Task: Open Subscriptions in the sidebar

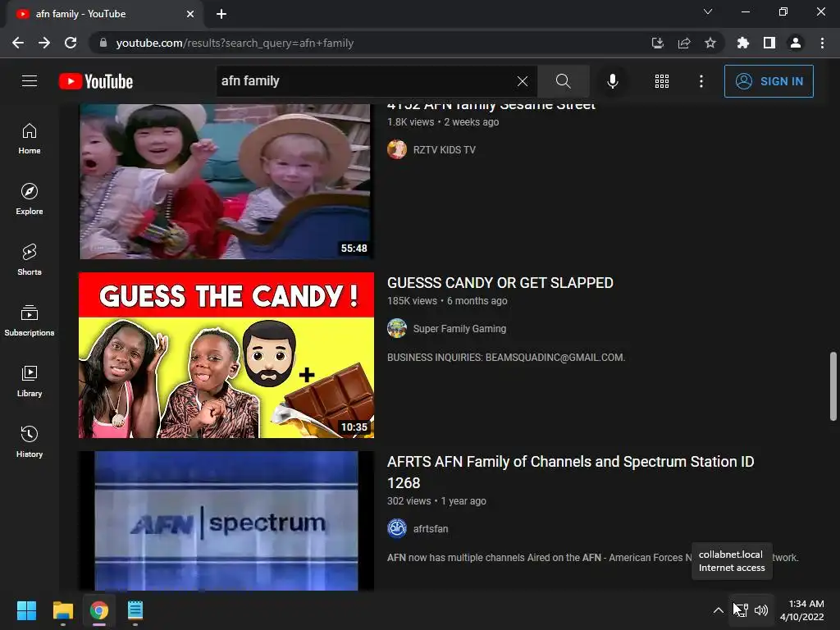Action: [30, 321]
